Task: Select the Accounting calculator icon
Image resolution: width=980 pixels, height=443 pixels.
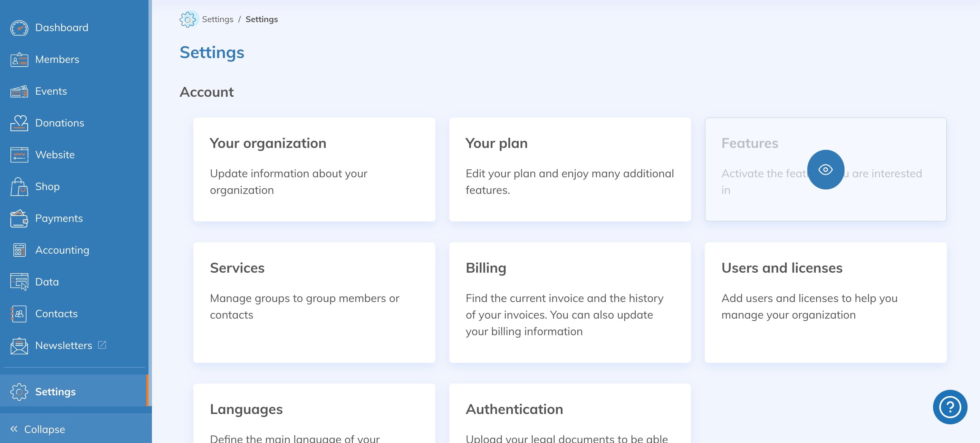Action: 19,251
